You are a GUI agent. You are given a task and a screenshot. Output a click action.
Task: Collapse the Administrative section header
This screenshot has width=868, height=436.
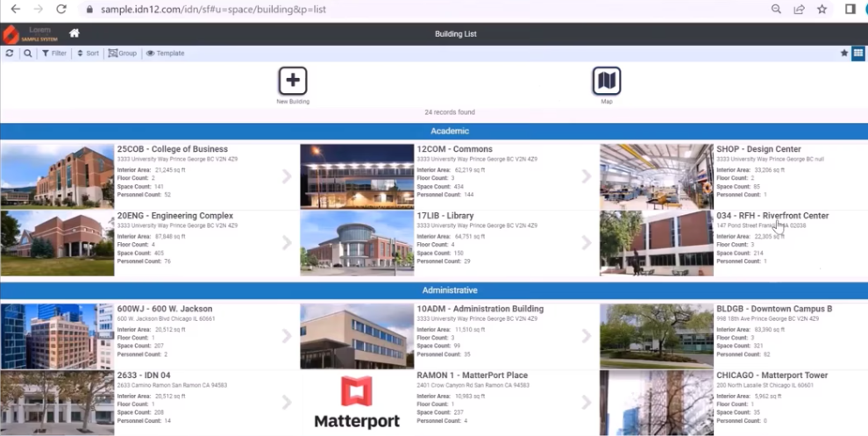[x=433, y=290]
